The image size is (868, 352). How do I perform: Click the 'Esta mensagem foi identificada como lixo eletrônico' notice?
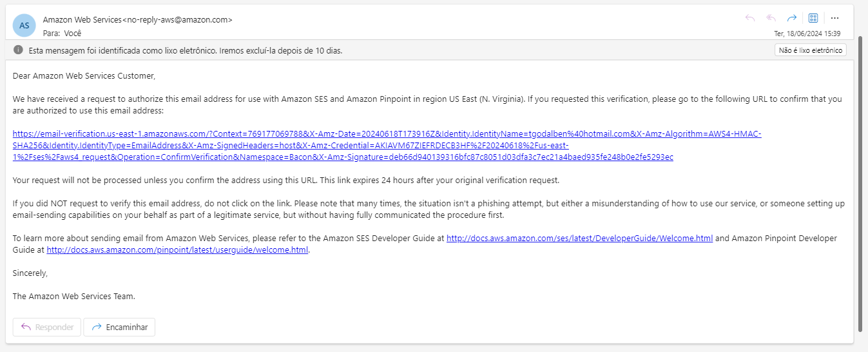(186, 50)
